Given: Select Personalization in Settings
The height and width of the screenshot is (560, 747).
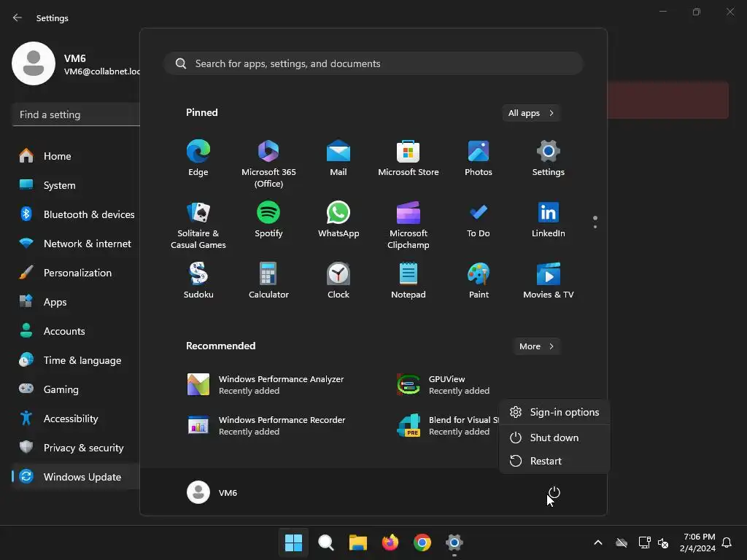Looking at the screenshot, I should [x=76, y=273].
